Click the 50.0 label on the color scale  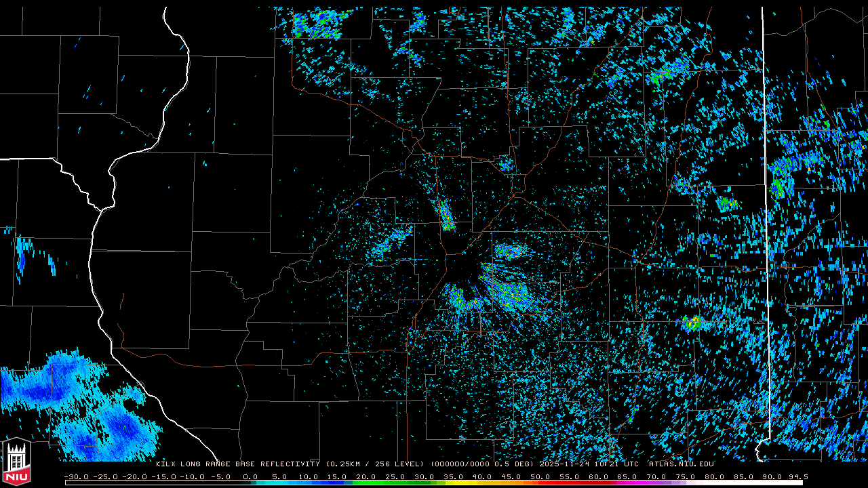pyautogui.click(x=540, y=477)
